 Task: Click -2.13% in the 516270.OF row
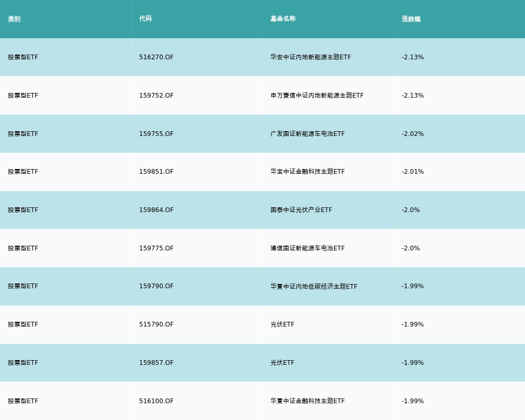tap(413, 57)
